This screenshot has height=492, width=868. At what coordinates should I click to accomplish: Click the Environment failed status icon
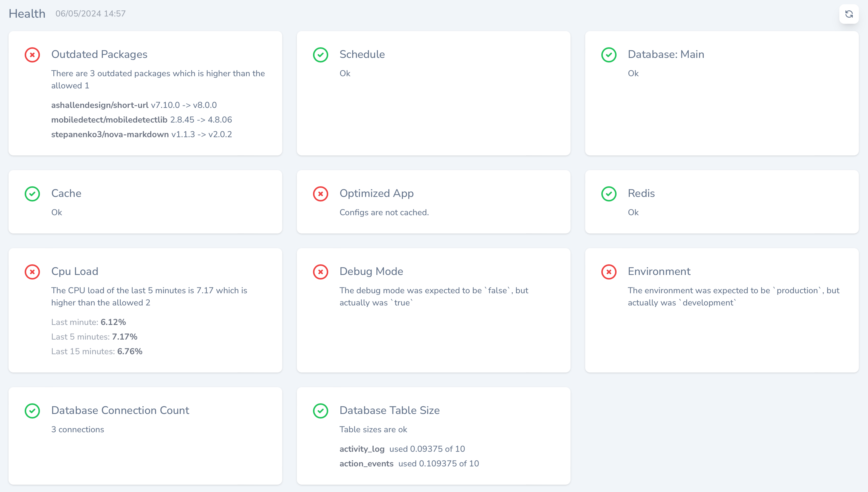coord(609,272)
